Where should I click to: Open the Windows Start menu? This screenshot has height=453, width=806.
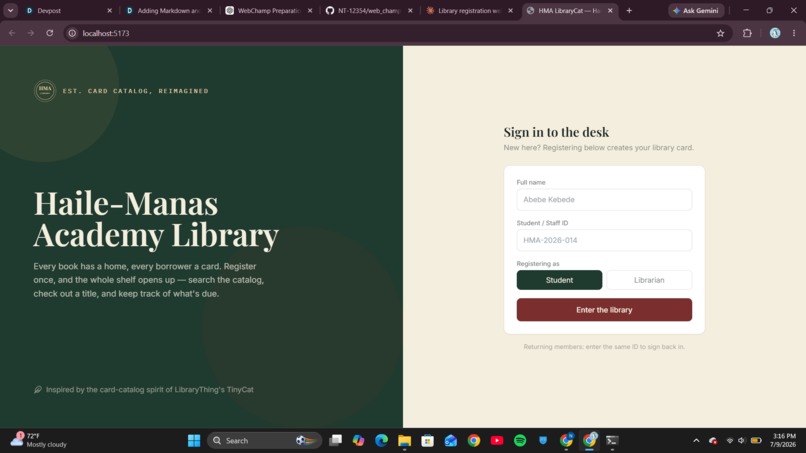point(194,440)
